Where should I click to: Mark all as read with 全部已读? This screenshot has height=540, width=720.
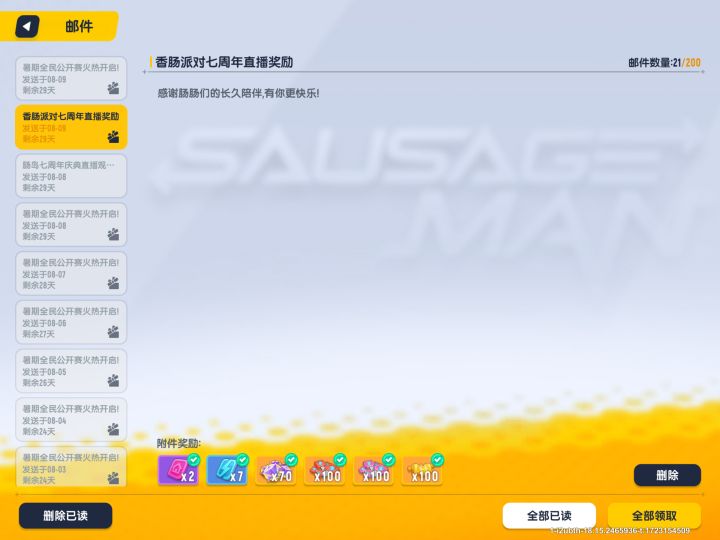click(x=549, y=515)
